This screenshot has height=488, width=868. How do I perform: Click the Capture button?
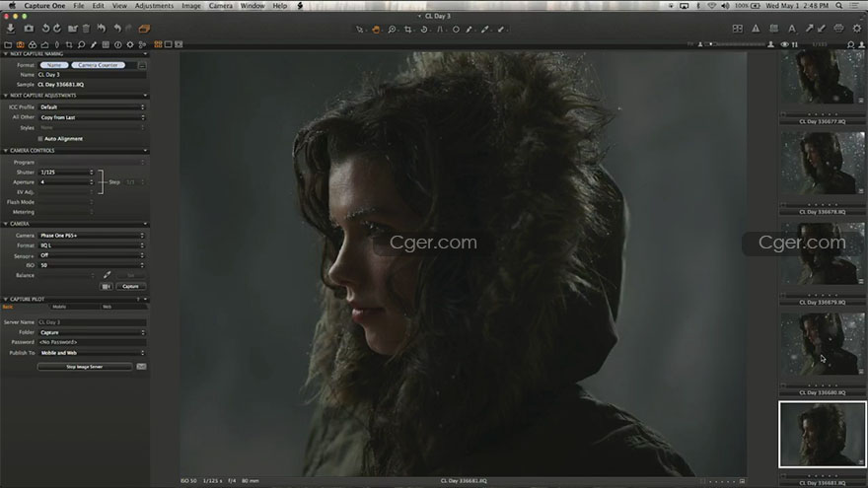[x=130, y=286]
